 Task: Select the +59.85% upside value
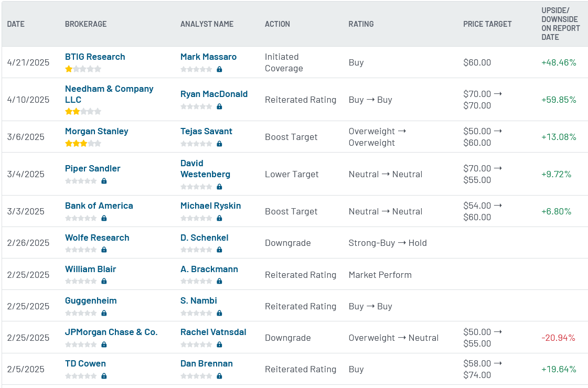[559, 100]
